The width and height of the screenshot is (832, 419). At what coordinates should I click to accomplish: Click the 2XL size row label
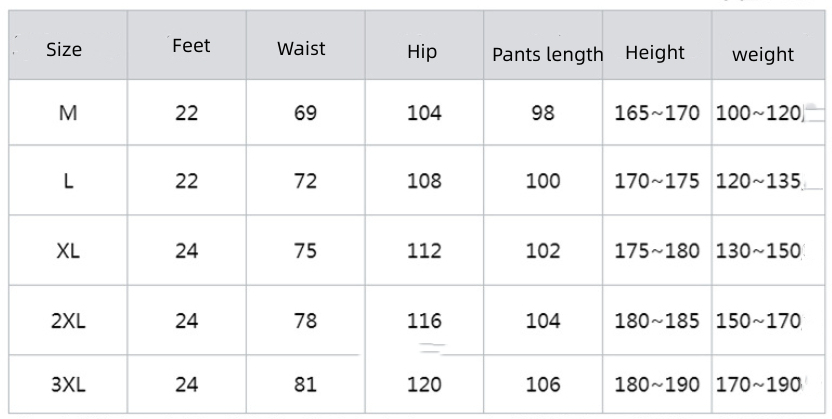click(x=68, y=320)
